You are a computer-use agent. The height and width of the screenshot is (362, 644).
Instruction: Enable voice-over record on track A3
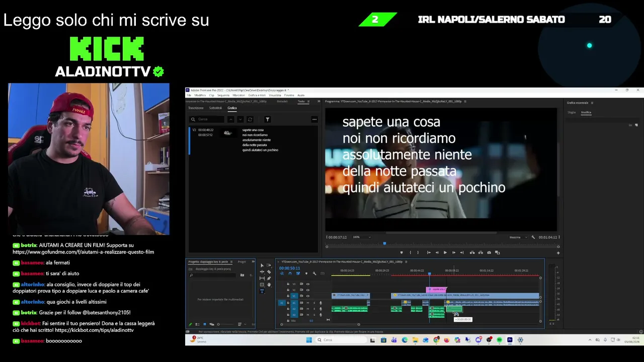320,315
